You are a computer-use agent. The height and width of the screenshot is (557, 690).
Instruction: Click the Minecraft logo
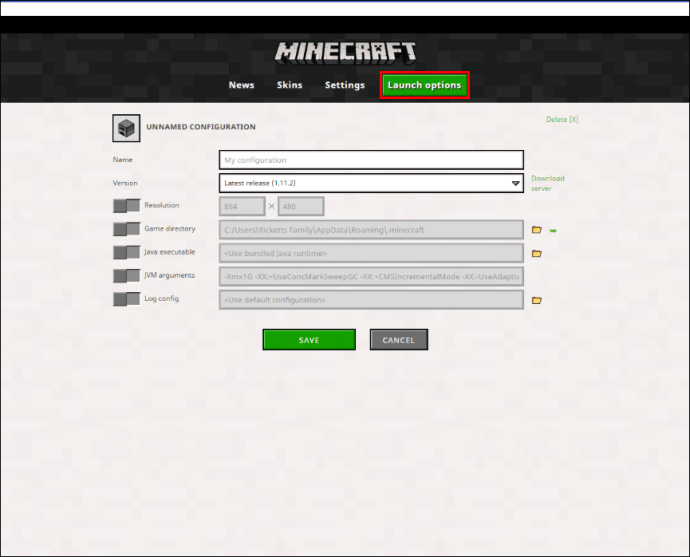[x=345, y=53]
